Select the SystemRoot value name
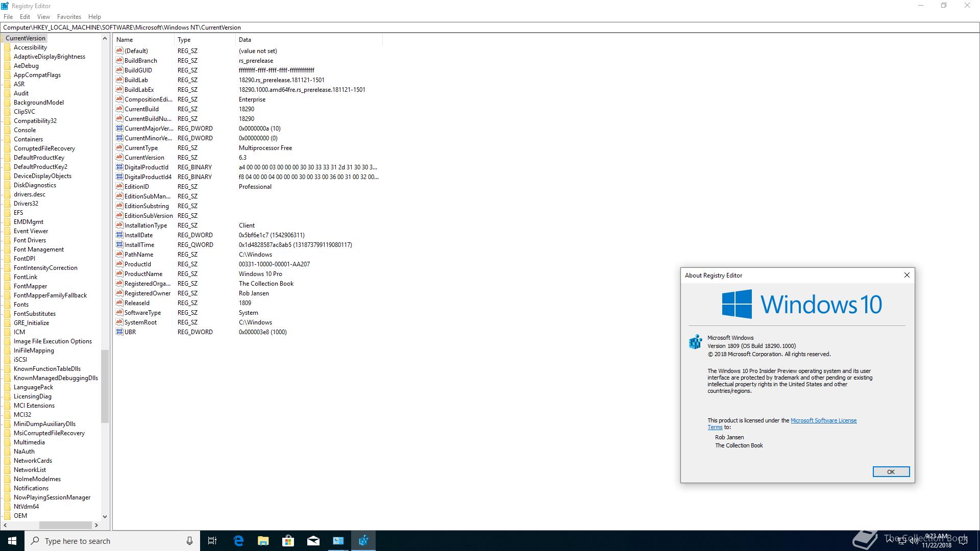Viewport: 980px width, 551px height. coord(140,322)
